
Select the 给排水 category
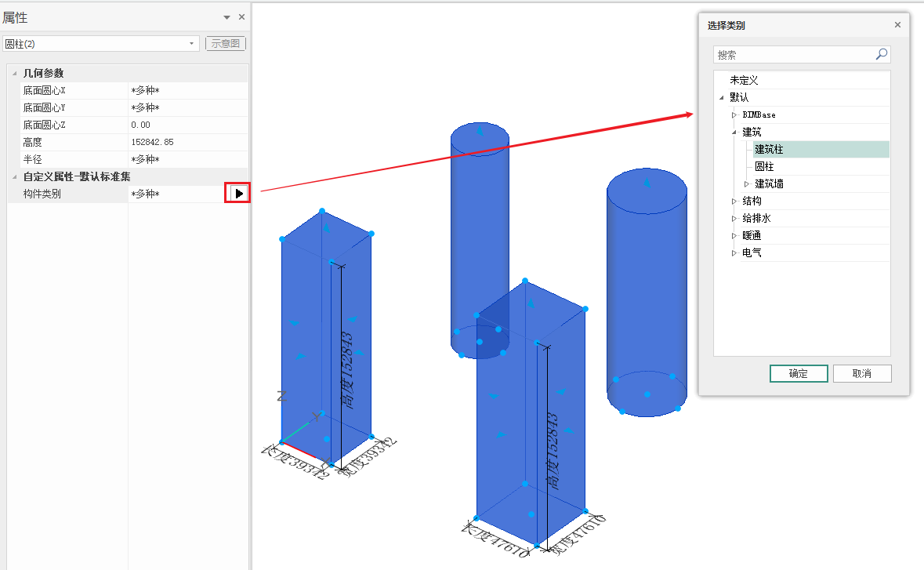click(756, 219)
